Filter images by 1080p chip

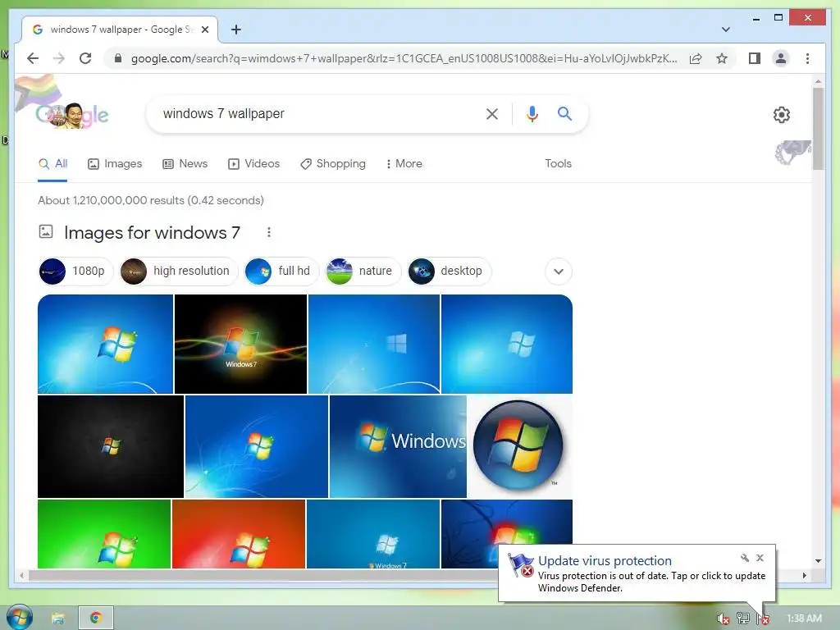tap(75, 271)
